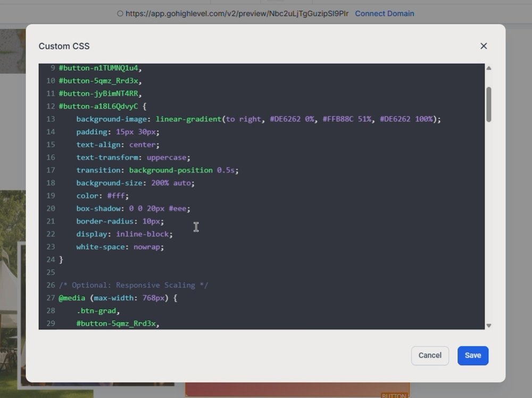Click the code editor vertical scrollbar thumb
The height and width of the screenshot is (398, 532).
click(x=488, y=105)
